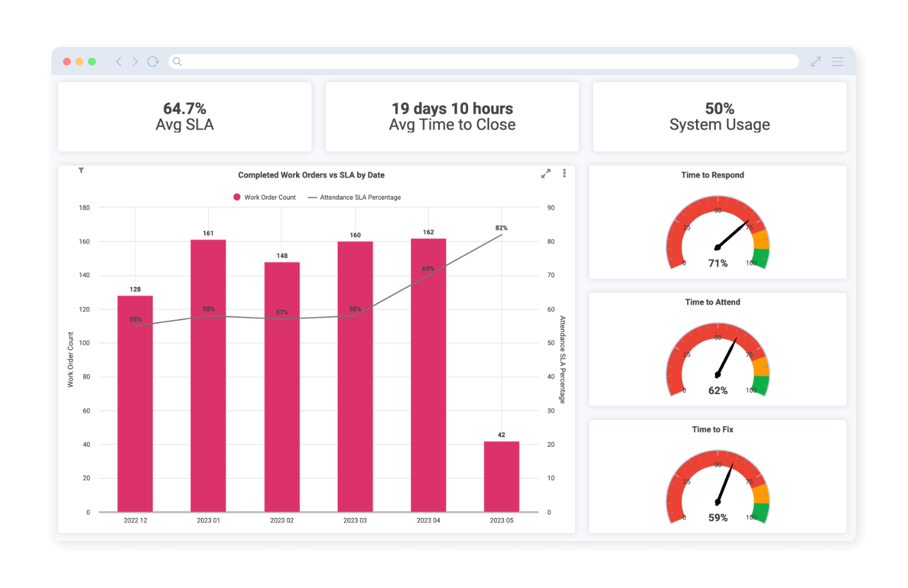The image size is (908, 588).
Task: Click the browser back arrow
Action: tap(119, 62)
